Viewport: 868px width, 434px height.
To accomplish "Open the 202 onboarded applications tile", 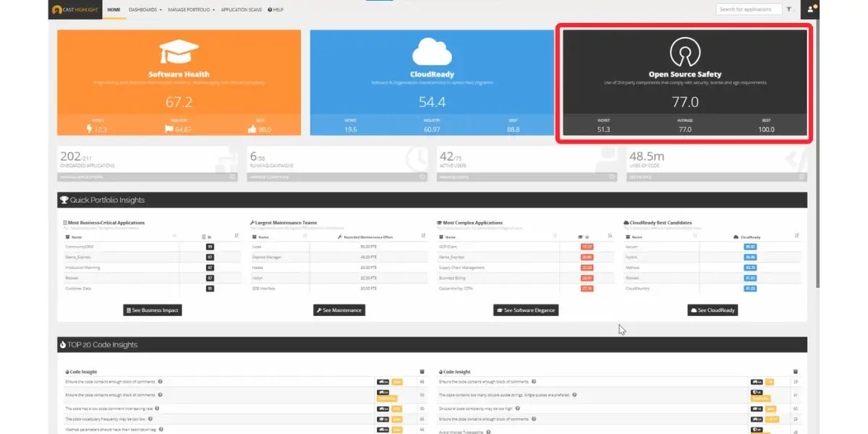I will [x=149, y=164].
